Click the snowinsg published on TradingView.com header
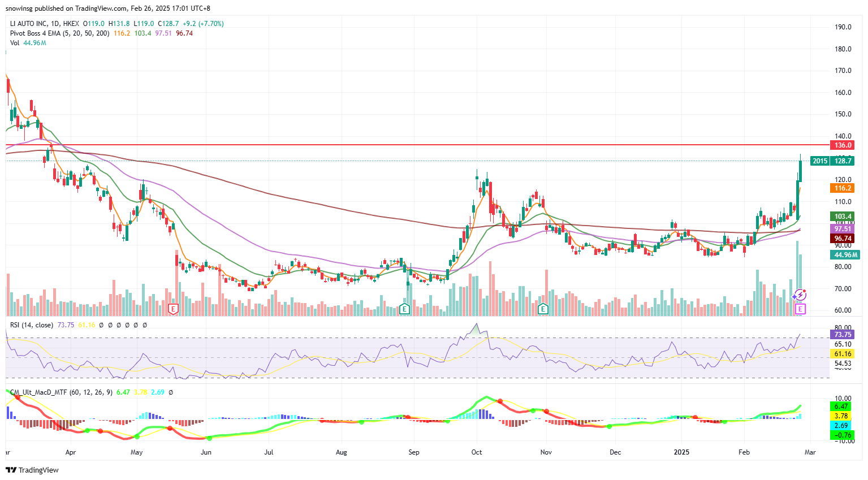This screenshot has height=480, width=868. (108, 8)
